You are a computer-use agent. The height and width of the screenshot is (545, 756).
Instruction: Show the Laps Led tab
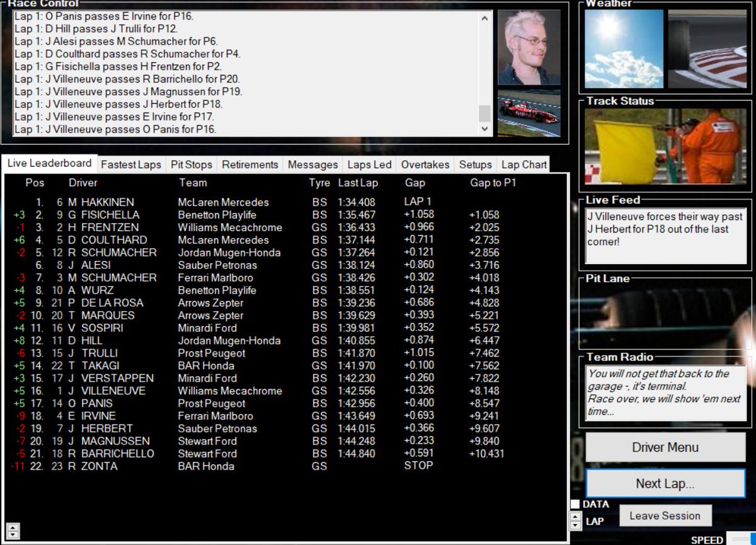point(370,164)
